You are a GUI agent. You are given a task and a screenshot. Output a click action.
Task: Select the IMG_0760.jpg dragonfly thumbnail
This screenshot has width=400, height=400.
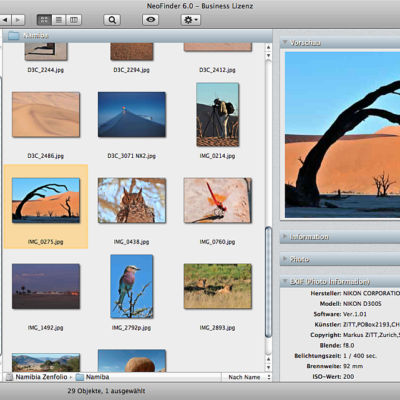[x=218, y=200]
